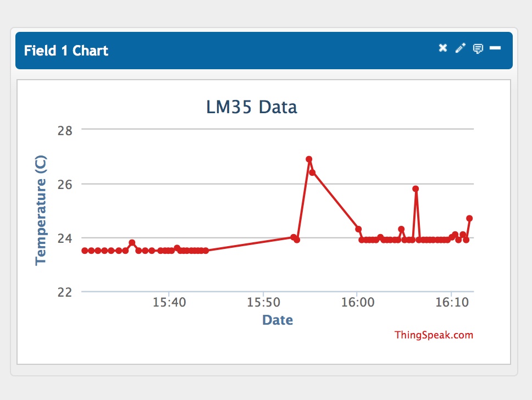
Task: Click the LM35 Data chart title
Action: coord(252,107)
